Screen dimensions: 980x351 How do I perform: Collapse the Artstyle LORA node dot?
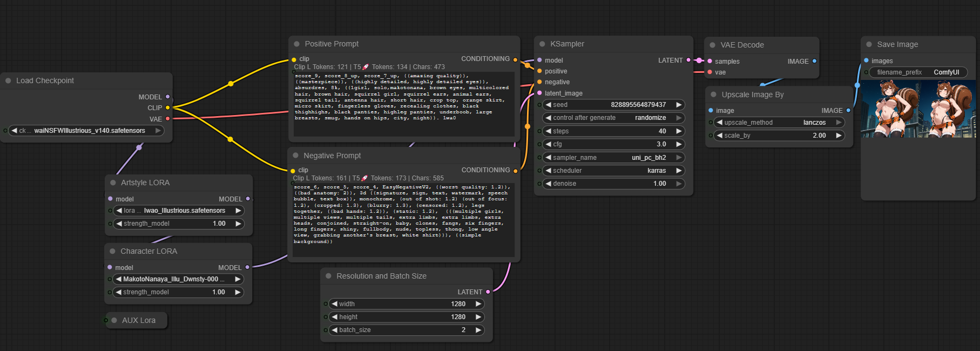(113, 183)
